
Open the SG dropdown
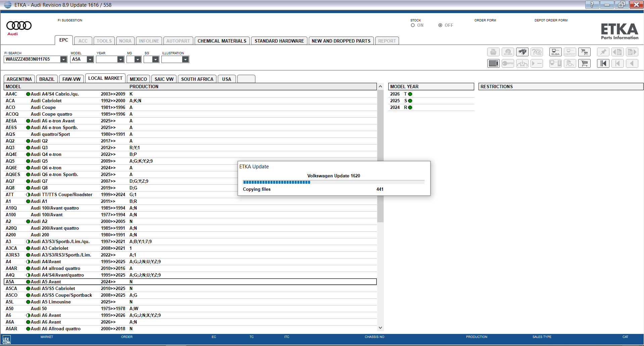tap(155, 59)
